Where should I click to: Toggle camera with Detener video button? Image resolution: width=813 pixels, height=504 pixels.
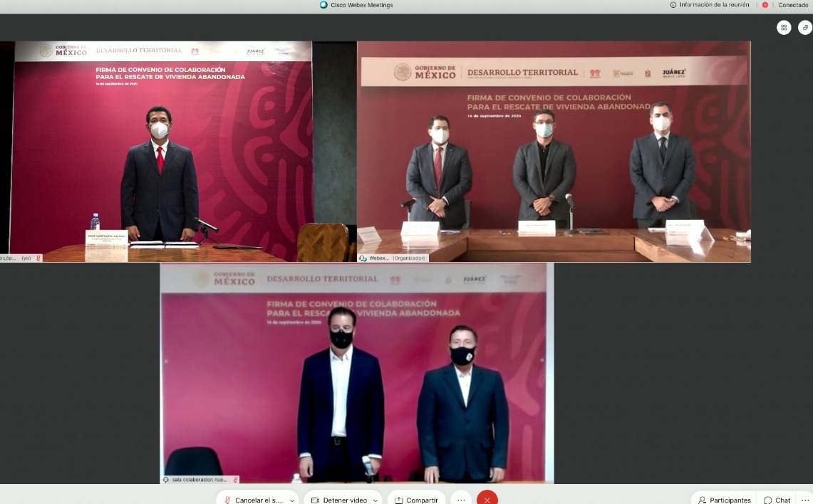point(338,499)
